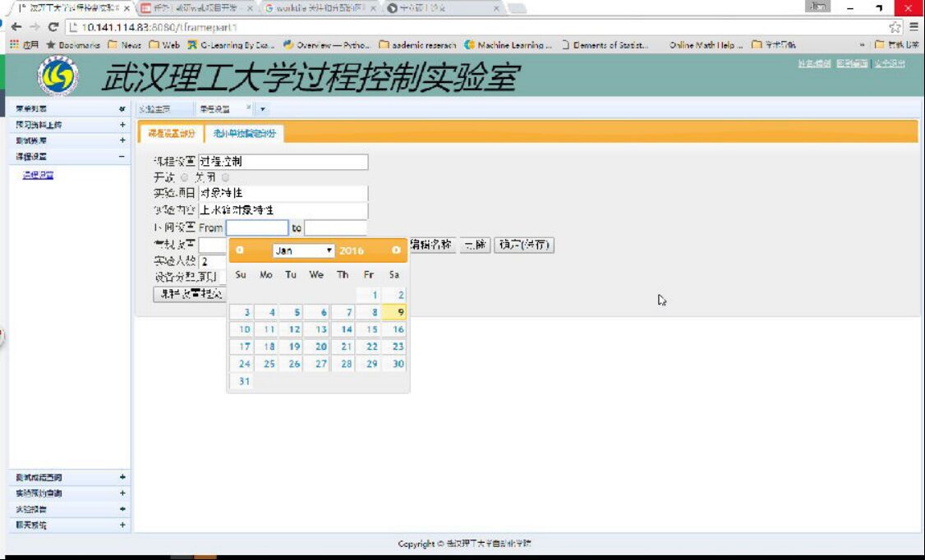Image resolution: width=925 pixels, height=560 pixels.
Task: Select the 关闭 radio button
Action: [225, 177]
